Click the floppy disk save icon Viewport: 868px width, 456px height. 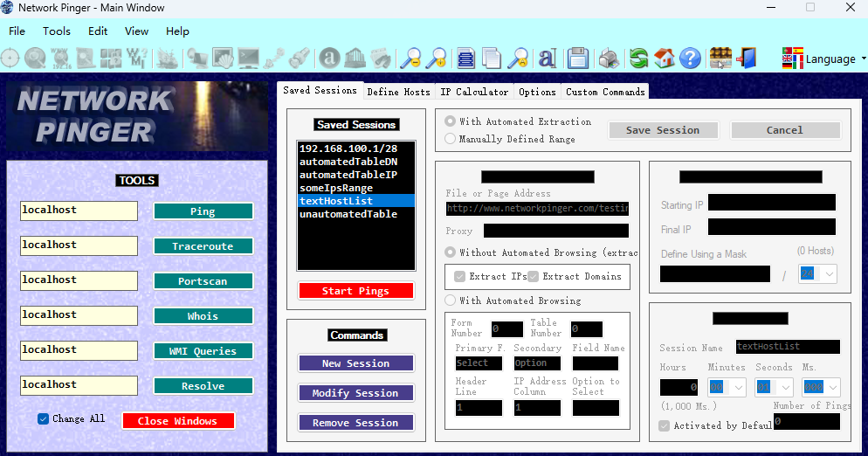[578, 59]
